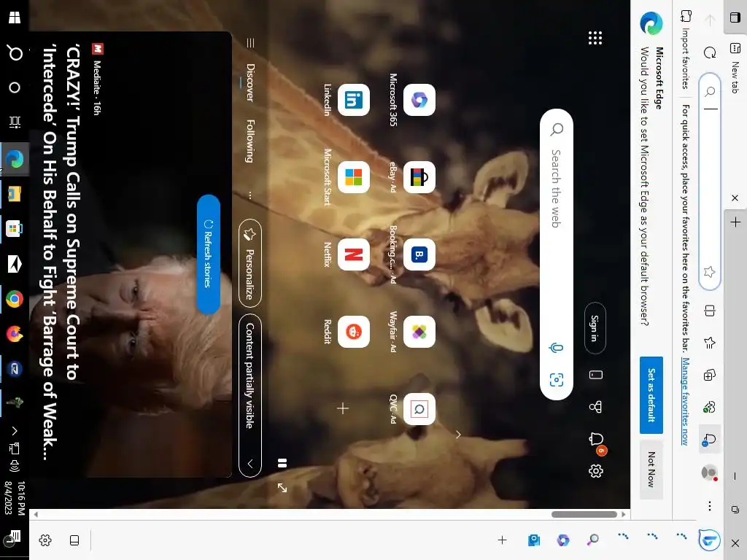747x560 pixels.
Task: Follow the Manage favorites now link
Action: pyautogui.click(x=686, y=401)
